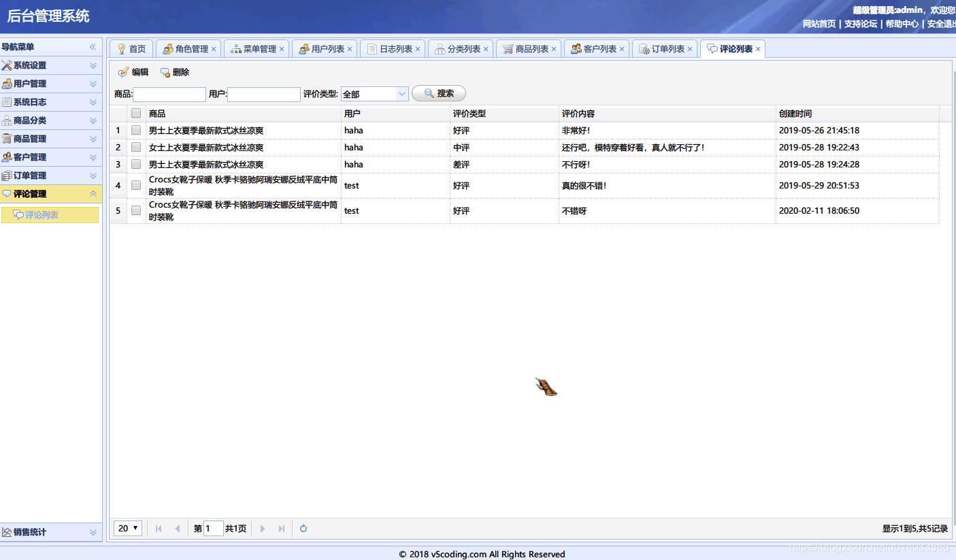Expand the 客户管理 accordion section
The image size is (956, 560).
93,157
